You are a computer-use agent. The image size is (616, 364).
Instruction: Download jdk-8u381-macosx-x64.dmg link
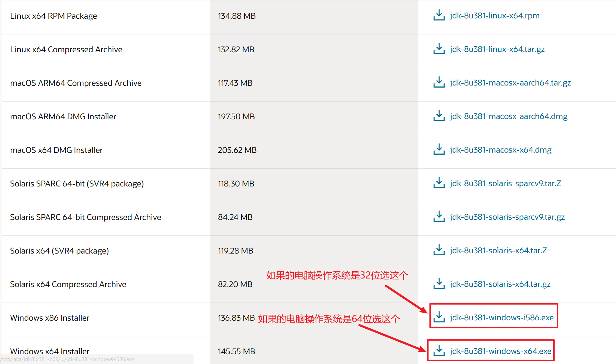501,150
